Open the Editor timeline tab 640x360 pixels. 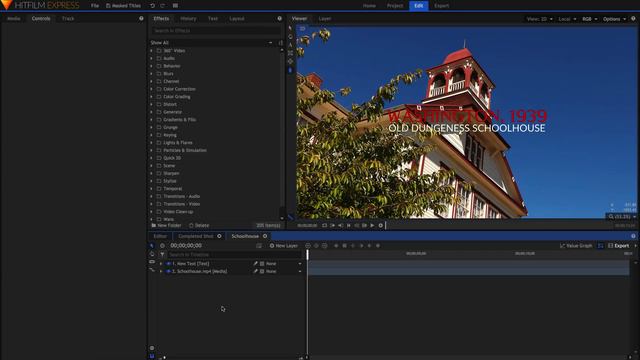point(160,236)
